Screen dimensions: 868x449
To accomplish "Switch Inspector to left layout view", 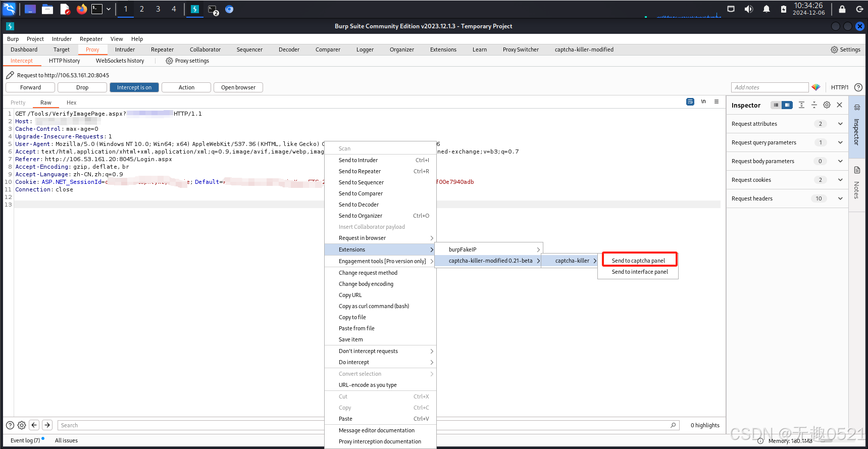I will tap(776, 105).
